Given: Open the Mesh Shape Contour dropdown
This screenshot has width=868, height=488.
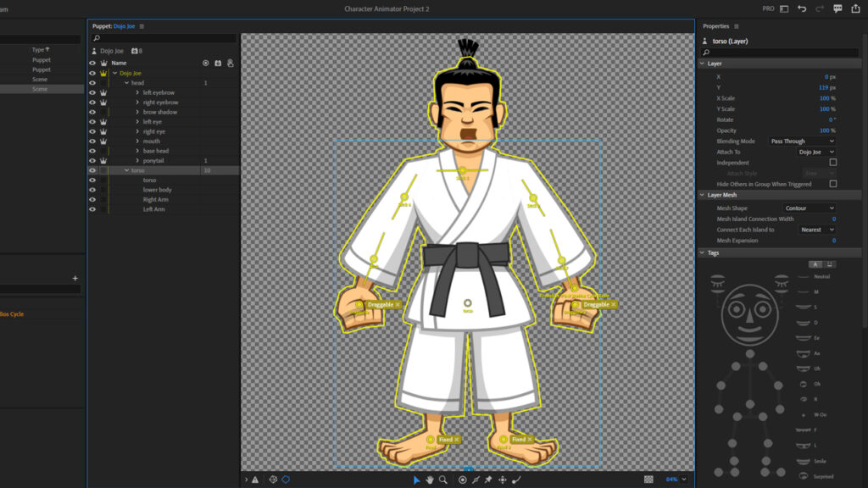Looking at the screenshot, I should pyautogui.click(x=809, y=208).
